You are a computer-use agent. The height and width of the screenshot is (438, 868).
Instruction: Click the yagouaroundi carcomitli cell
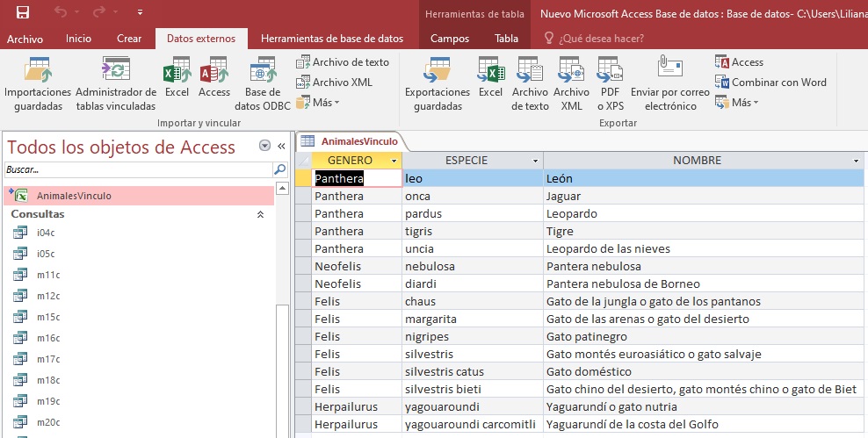click(473, 424)
